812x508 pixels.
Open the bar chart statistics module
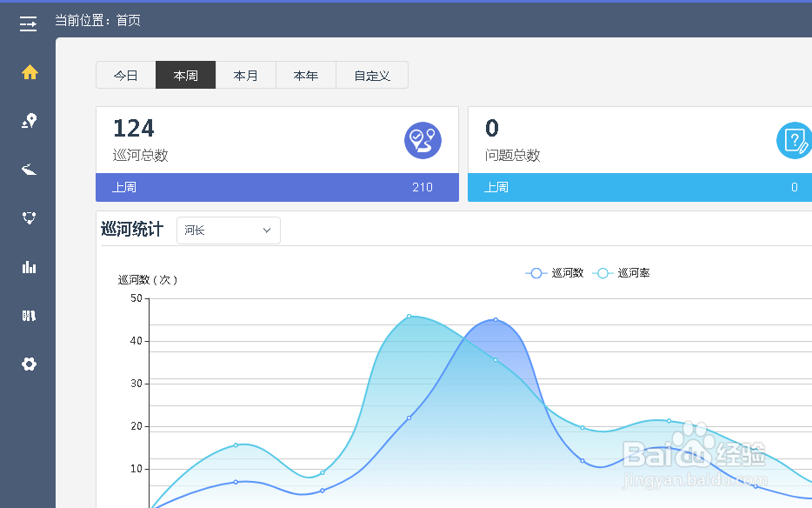28,267
